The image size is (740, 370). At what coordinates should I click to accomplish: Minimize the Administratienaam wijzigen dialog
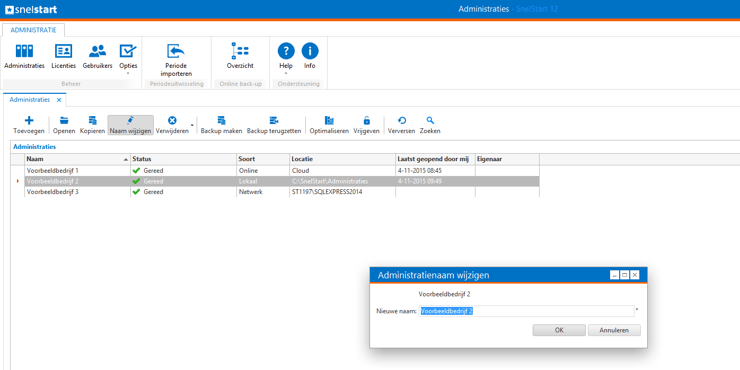click(x=614, y=275)
